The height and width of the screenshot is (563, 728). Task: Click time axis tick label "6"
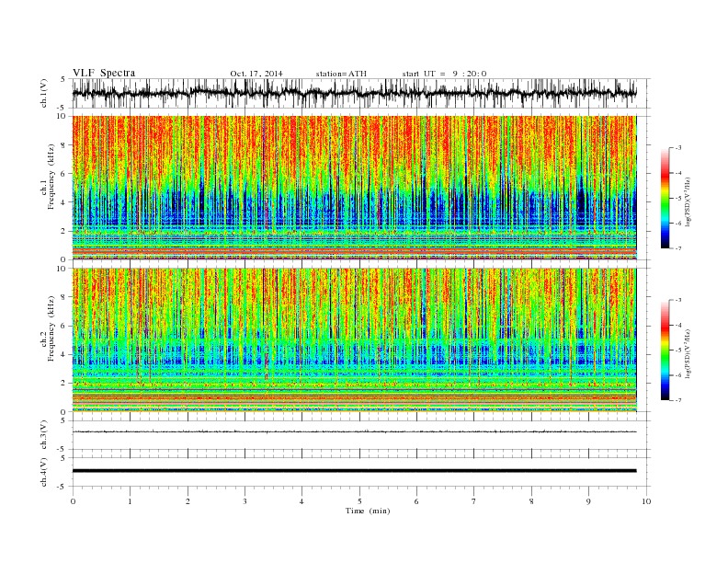click(416, 501)
